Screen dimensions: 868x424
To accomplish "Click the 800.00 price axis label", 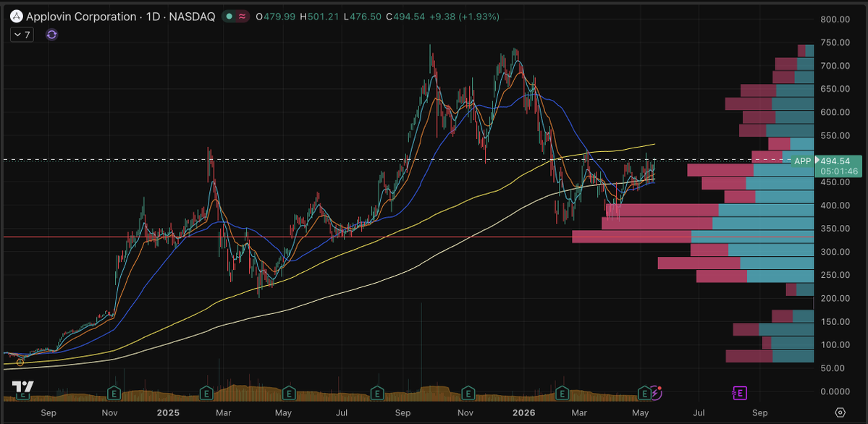I will click(x=835, y=20).
